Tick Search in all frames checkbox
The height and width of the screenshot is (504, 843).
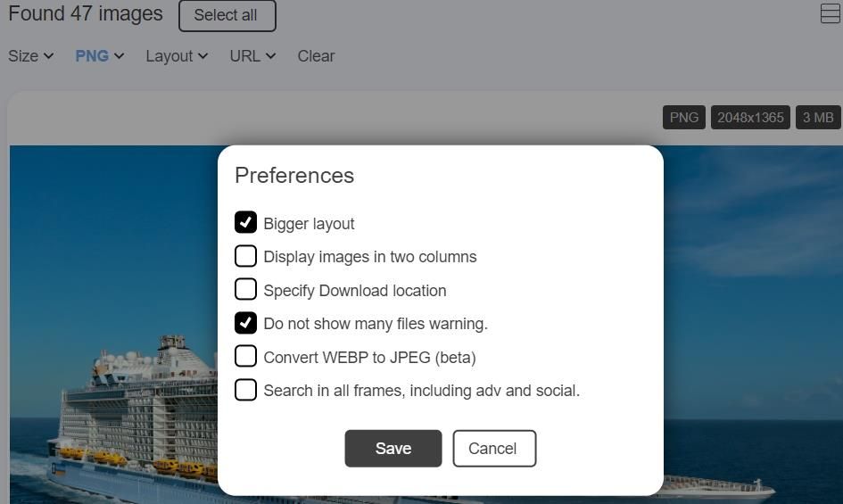click(245, 390)
